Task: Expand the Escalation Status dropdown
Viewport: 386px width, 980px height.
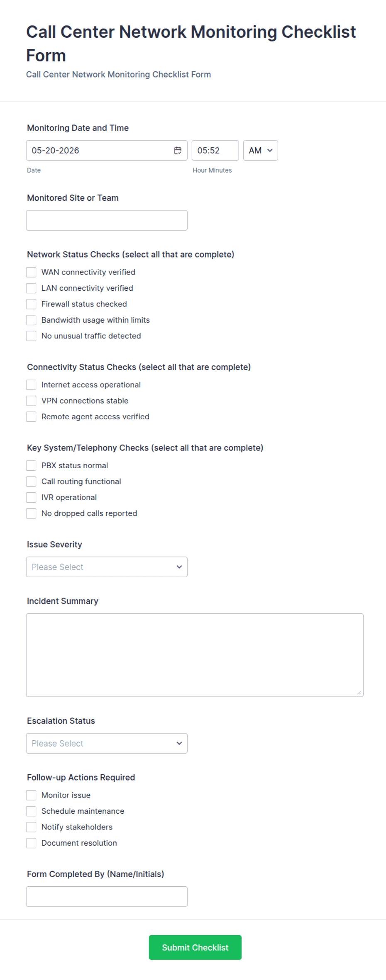Action: coord(107,743)
